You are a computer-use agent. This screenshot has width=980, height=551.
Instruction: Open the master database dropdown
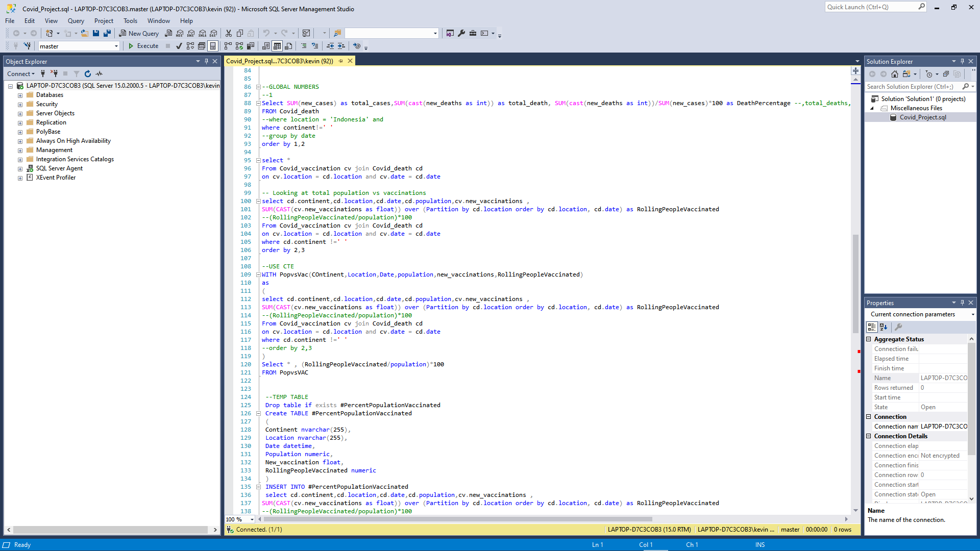(80, 46)
